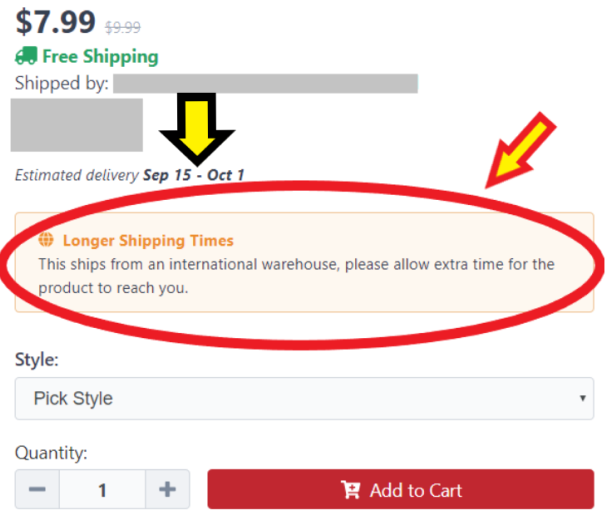Click the dropdown caret on Style selector
Screen dimensions: 605x528
[583, 398]
